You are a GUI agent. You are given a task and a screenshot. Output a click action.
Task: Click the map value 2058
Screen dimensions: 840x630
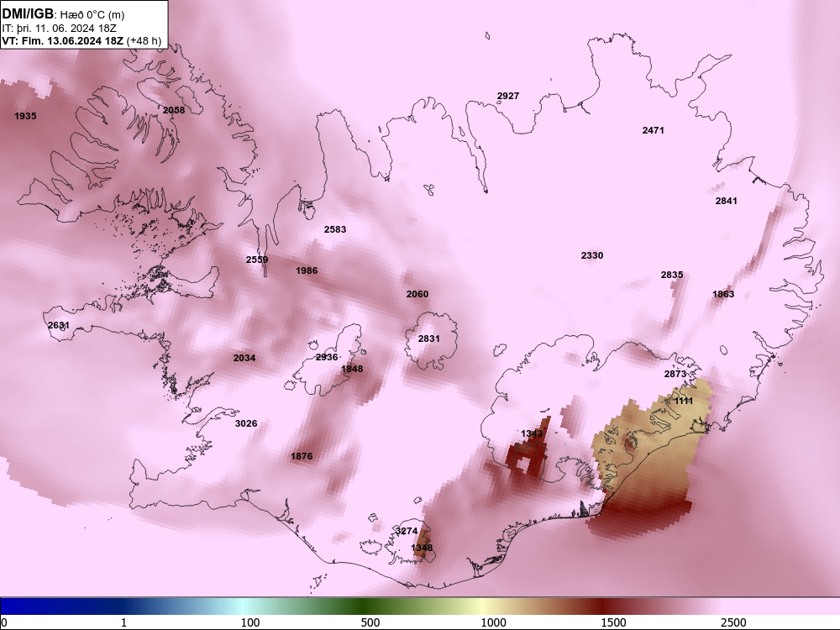tap(174, 110)
